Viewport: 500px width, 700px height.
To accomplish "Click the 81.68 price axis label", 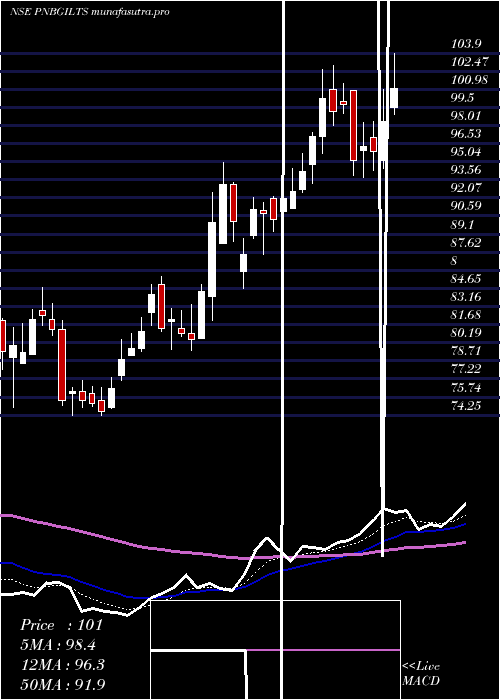I will (466, 315).
